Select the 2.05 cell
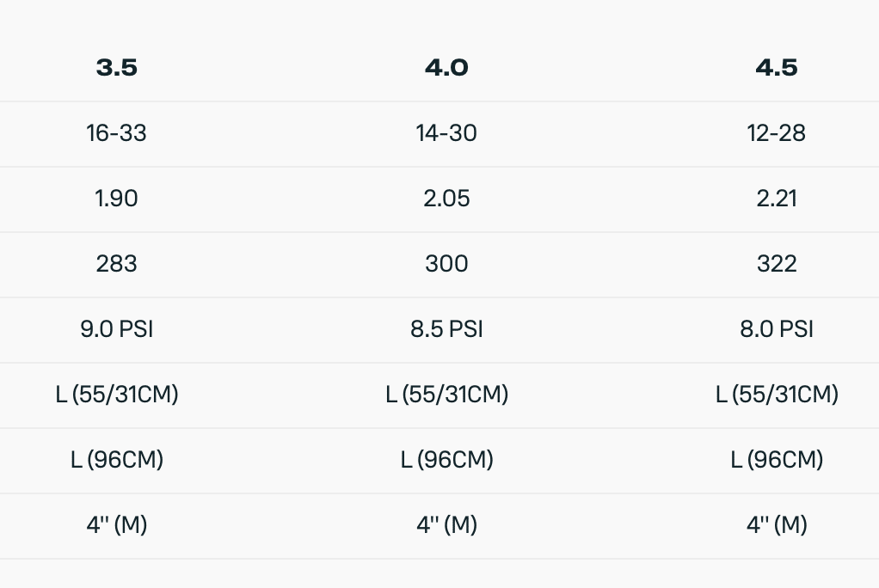The width and height of the screenshot is (879, 588). point(446,199)
